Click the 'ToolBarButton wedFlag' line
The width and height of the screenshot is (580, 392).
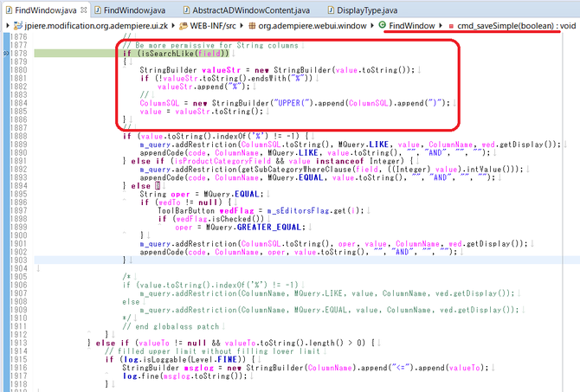[x=261, y=211]
